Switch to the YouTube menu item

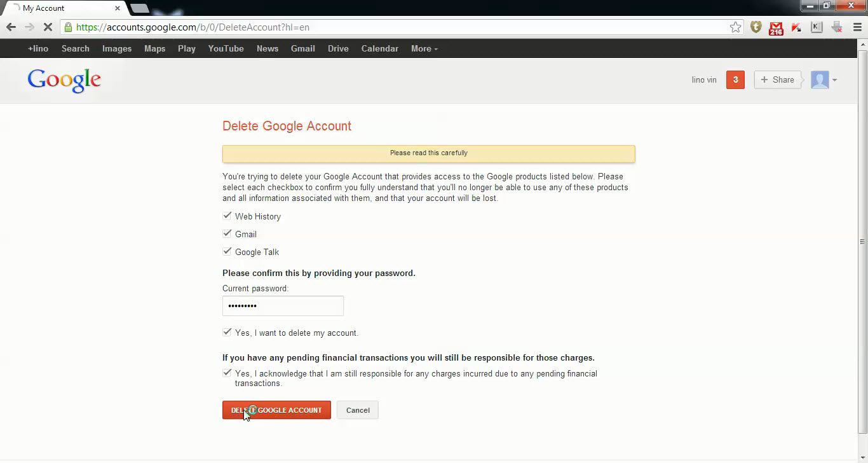(226, 48)
